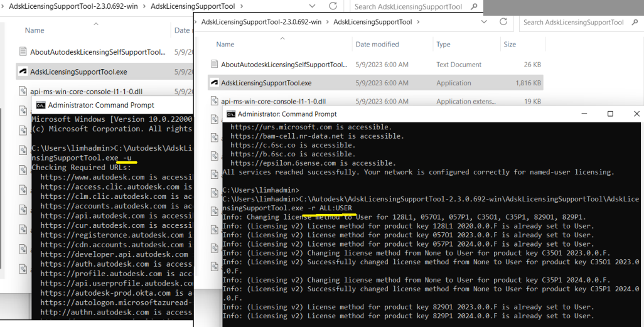This screenshot has height=327, width=644.
Task: Click the '-r ALL:USER' command argument
Action: tap(330, 208)
